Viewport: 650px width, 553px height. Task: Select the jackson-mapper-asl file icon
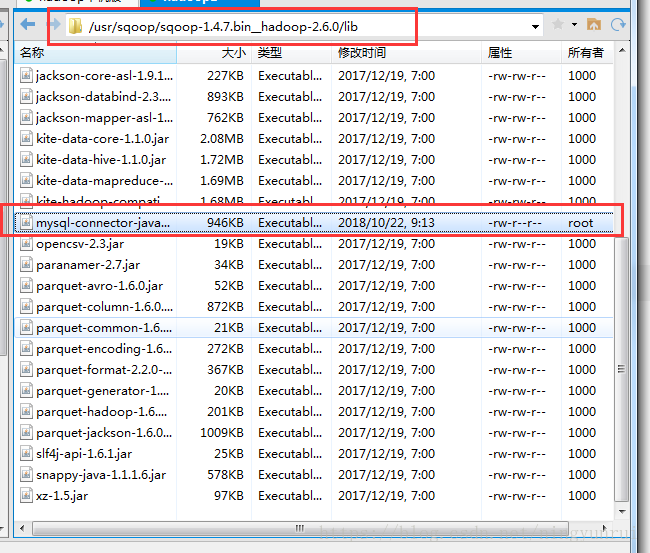point(26,118)
